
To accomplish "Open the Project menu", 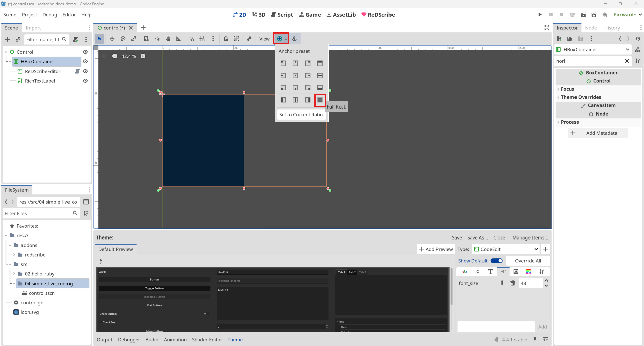I will coord(29,15).
